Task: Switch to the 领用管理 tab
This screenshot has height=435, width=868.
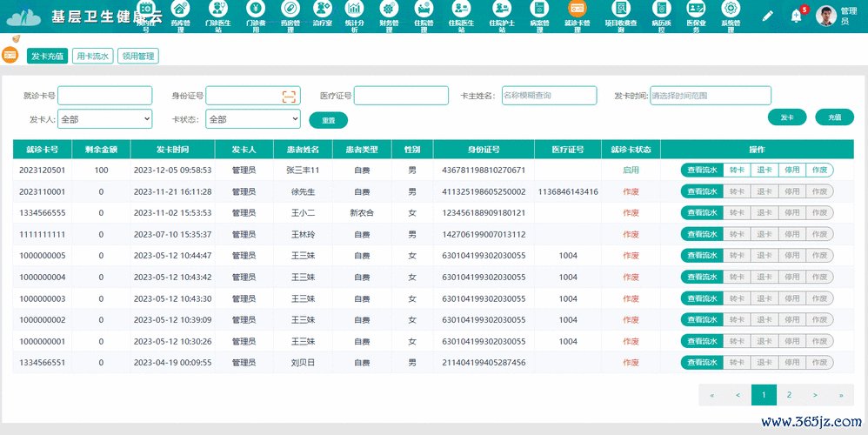Action: (x=137, y=56)
